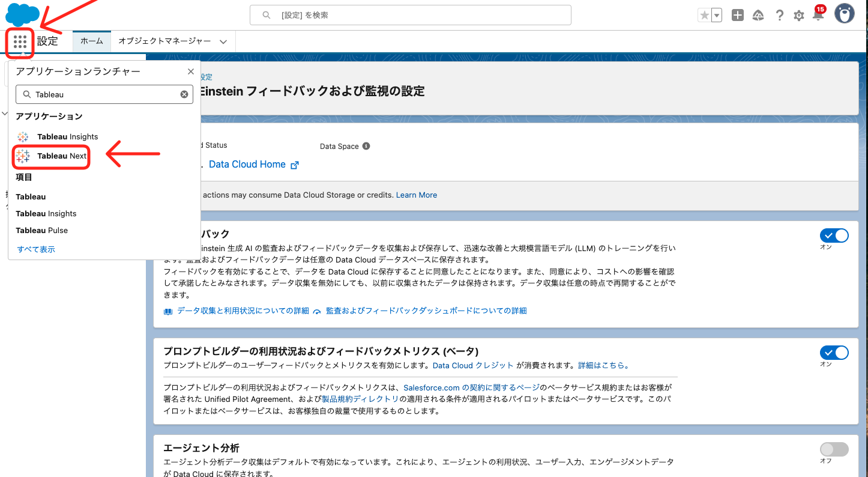Image resolution: width=868 pixels, height=477 pixels.
Task: Enable the エージェント分析 switch
Action: [x=834, y=449]
